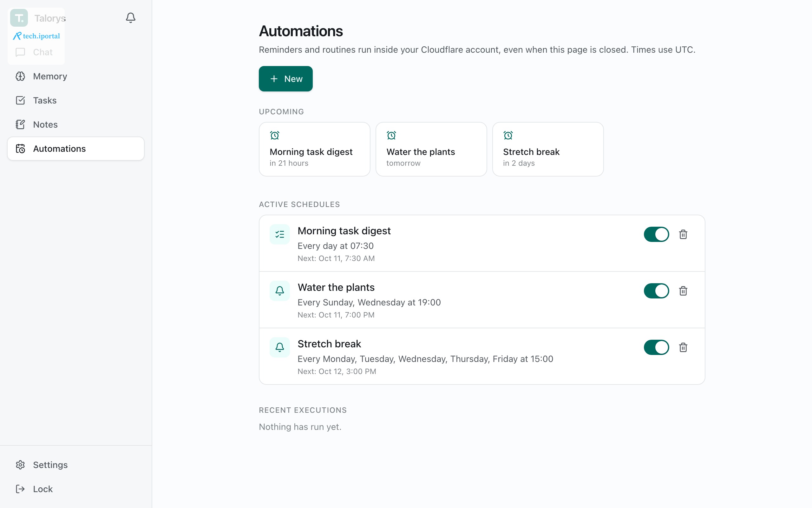Viewport: 812px width, 508px height.
Task: Lock the app from the sidebar
Action: pos(76,489)
